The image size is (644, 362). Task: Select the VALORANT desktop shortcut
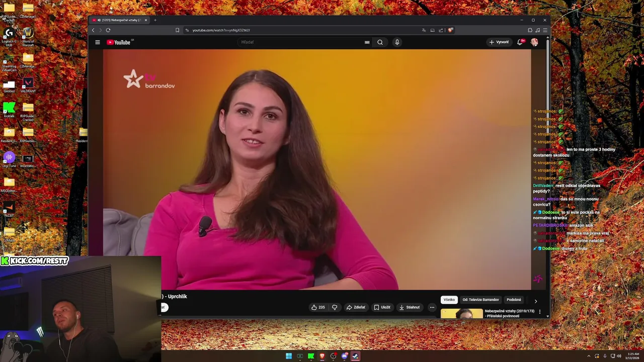[28, 85]
